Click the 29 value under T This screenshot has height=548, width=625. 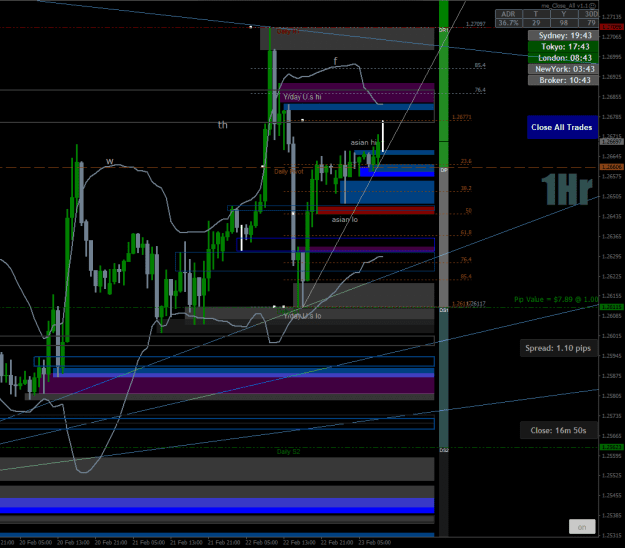click(536, 23)
